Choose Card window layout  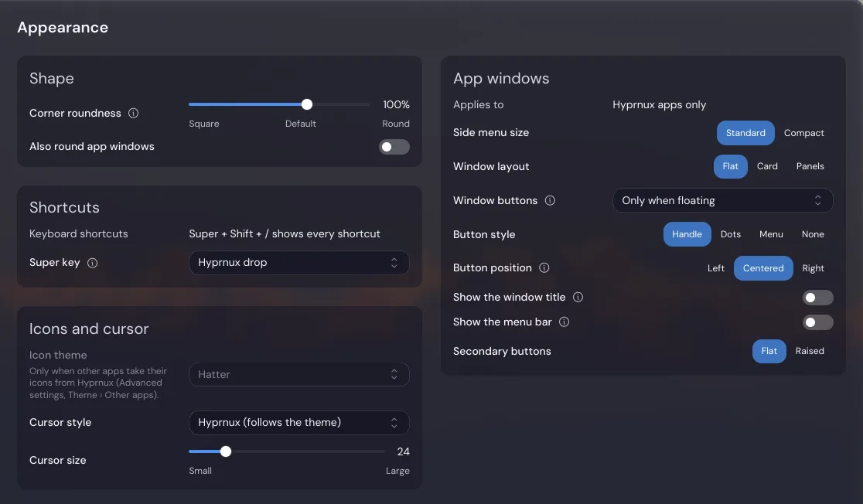pyautogui.click(x=767, y=166)
